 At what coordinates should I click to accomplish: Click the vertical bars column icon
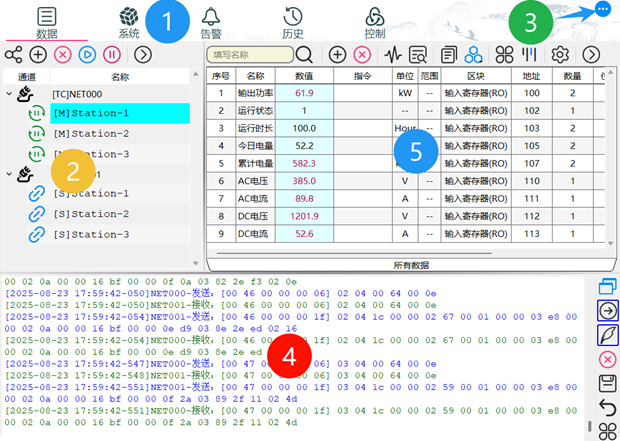[529, 55]
